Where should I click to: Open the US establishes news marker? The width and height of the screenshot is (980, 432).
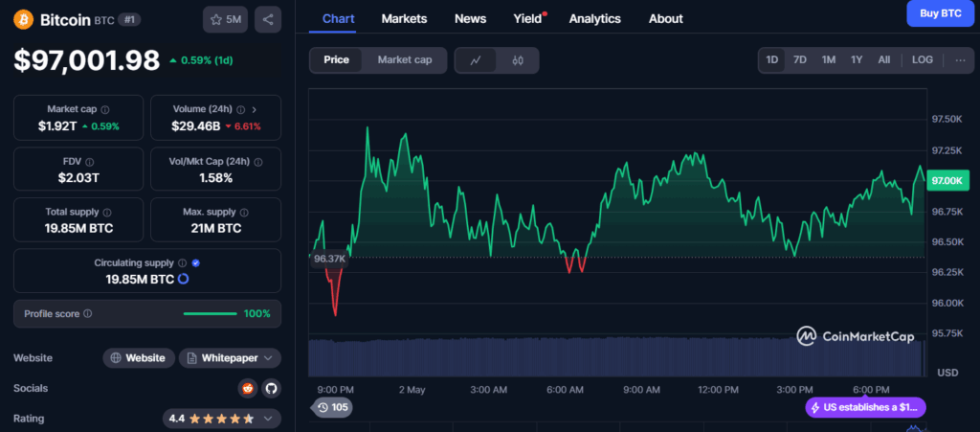866,407
